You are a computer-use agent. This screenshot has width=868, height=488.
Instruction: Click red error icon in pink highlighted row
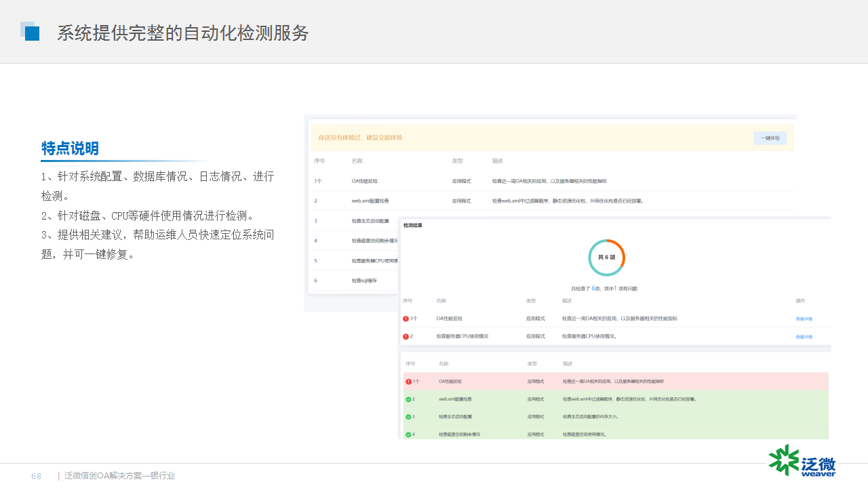409,382
